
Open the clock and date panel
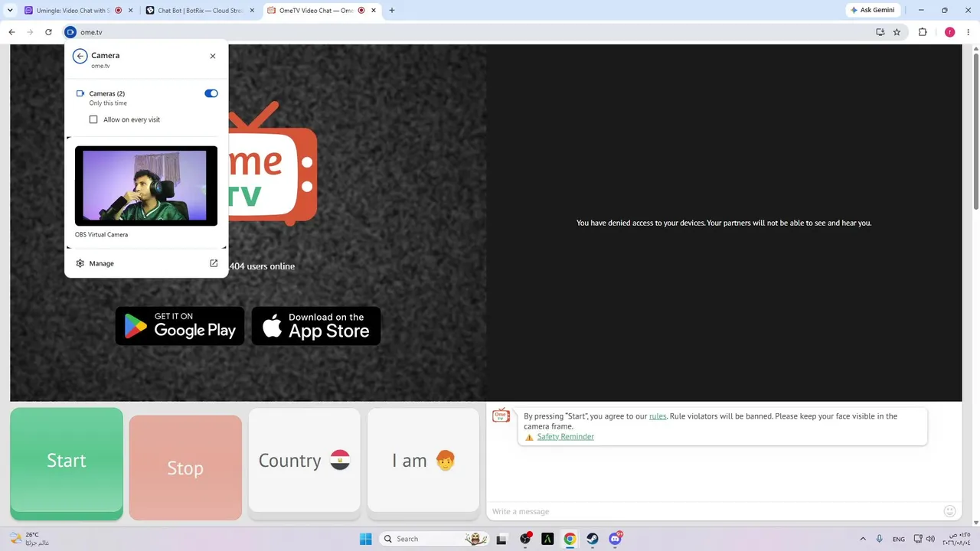[x=956, y=539]
